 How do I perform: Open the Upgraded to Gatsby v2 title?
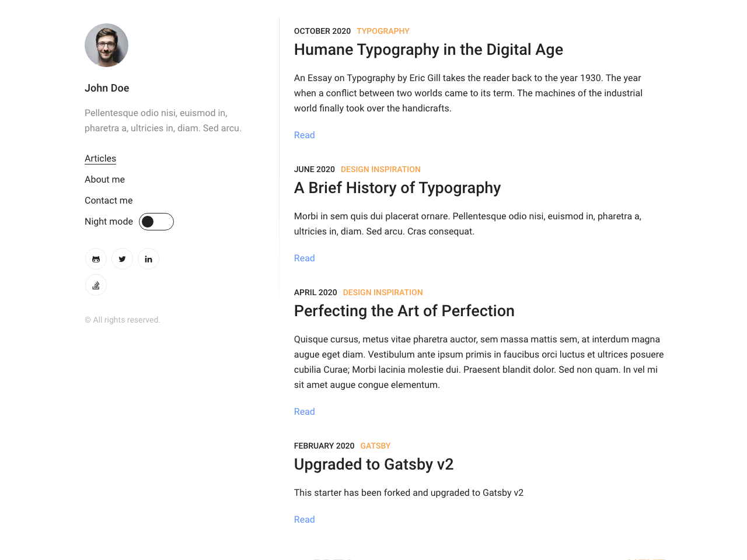click(373, 464)
